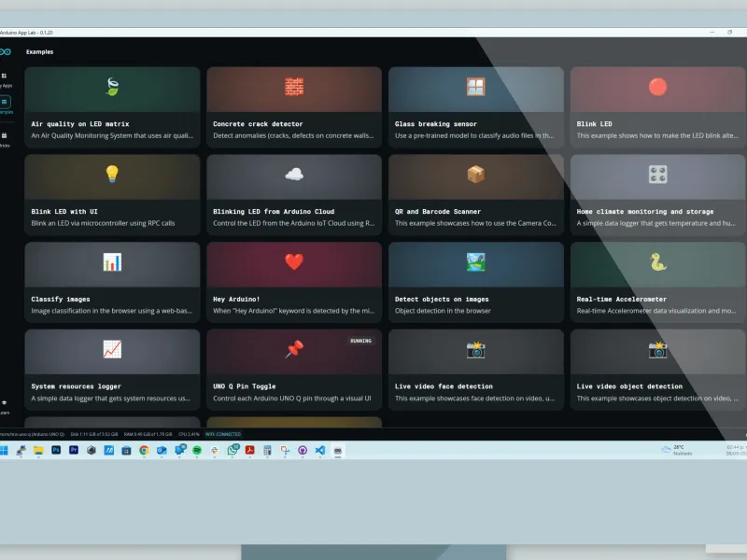
Task: Go to the My Apps sidebar section
Action: point(5,80)
